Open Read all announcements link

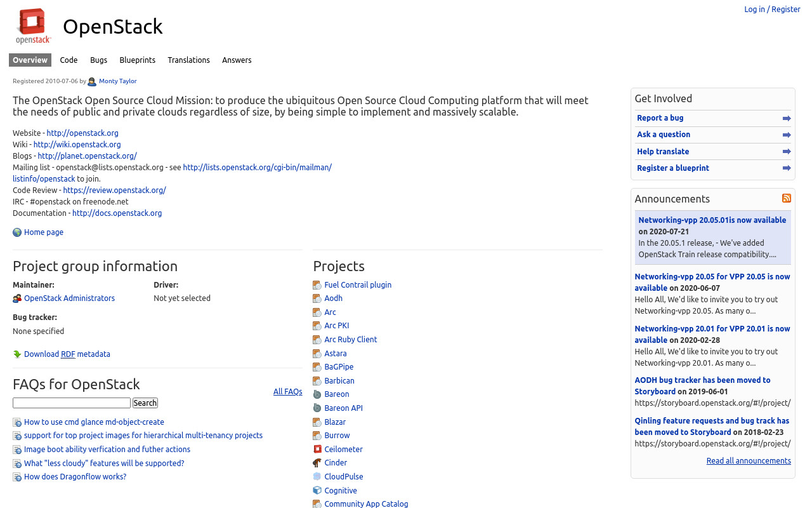click(749, 461)
